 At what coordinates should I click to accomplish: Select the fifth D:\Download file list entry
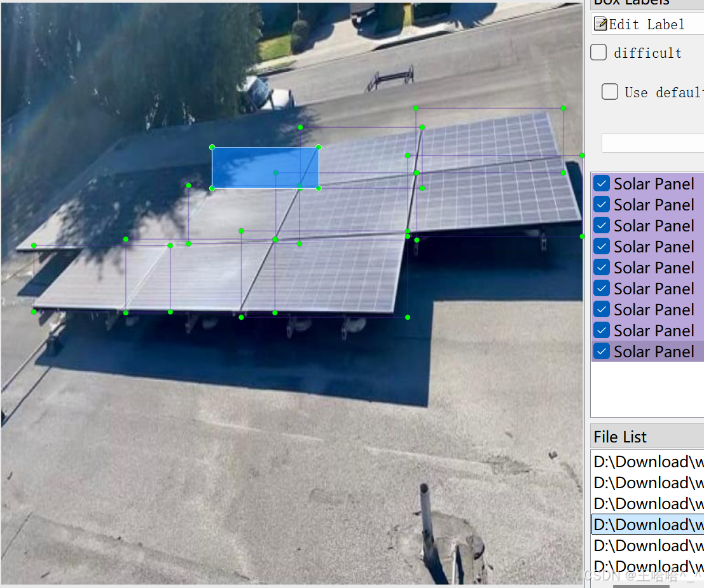648,545
